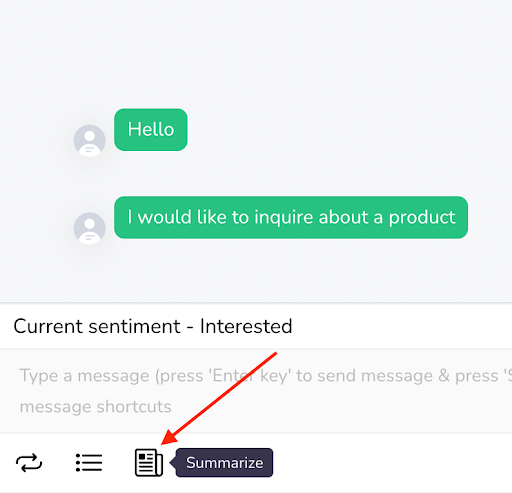The width and height of the screenshot is (512, 493).
Task: Click the Current sentiment - Interested bar
Action: point(256,326)
